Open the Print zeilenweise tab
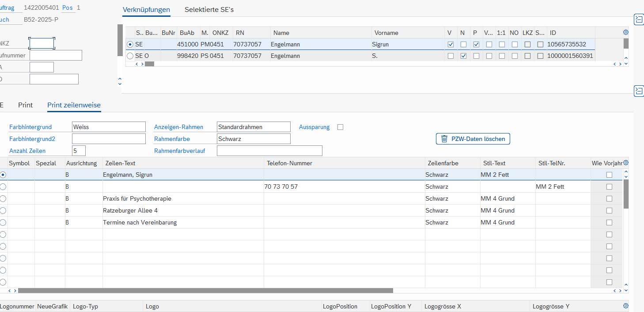The width and height of the screenshot is (644, 312). (x=74, y=105)
